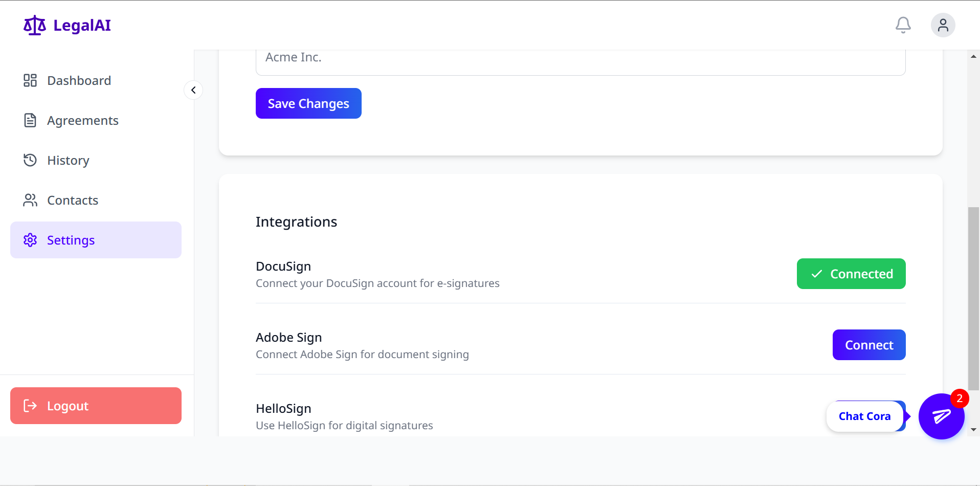Click the Settings gear icon

pyautogui.click(x=30, y=240)
